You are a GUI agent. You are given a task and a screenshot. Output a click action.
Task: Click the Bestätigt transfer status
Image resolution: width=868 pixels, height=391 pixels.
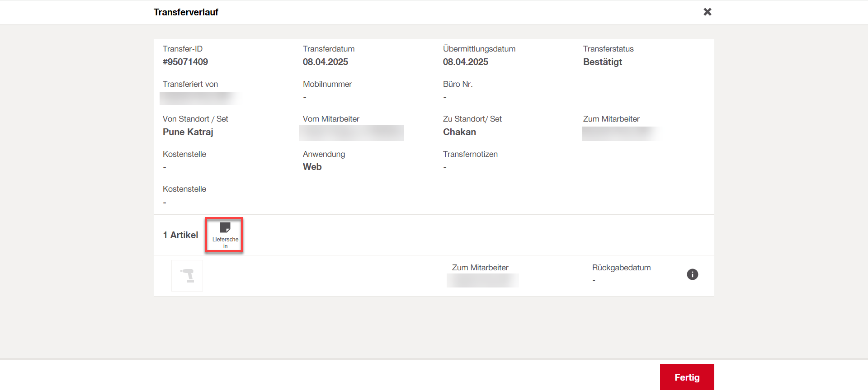602,62
